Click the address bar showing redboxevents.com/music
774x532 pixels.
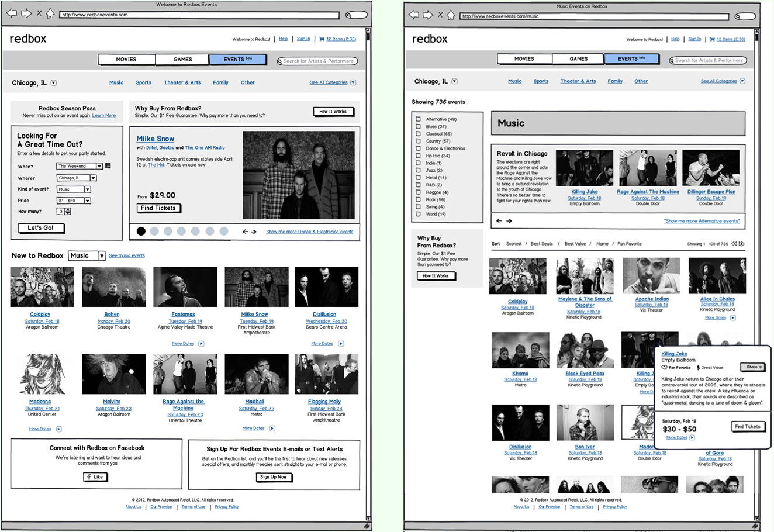coord(595,16)
